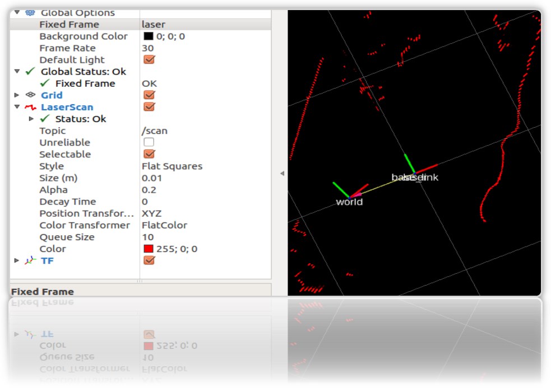551x392 pixels.
Task: Expand the Grid display properties
Action: click(16, 95)
